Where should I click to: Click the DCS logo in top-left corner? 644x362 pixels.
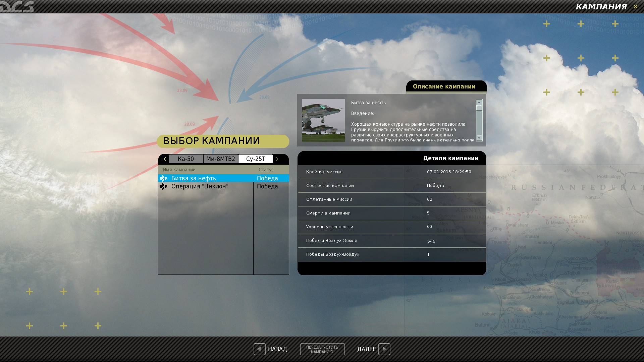[x=17, y=7]
